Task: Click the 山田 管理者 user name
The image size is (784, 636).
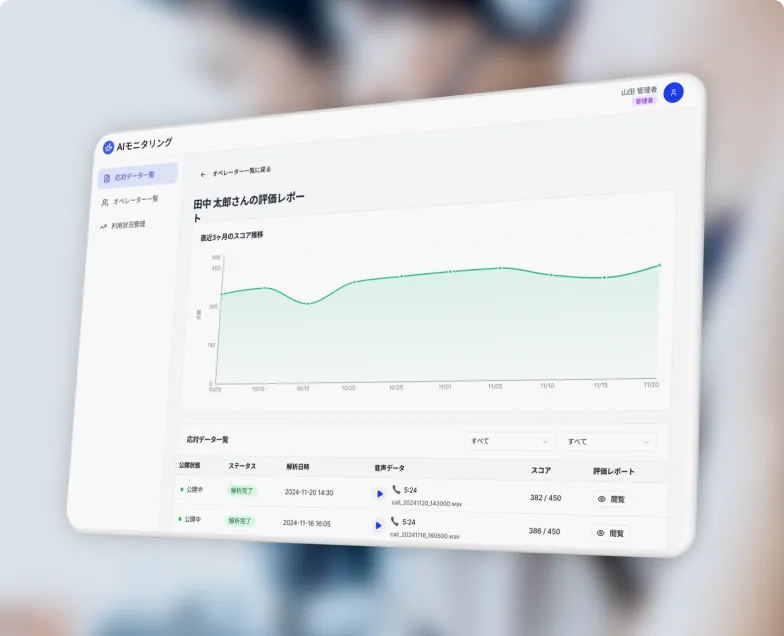Action: (x=639, y=90)
